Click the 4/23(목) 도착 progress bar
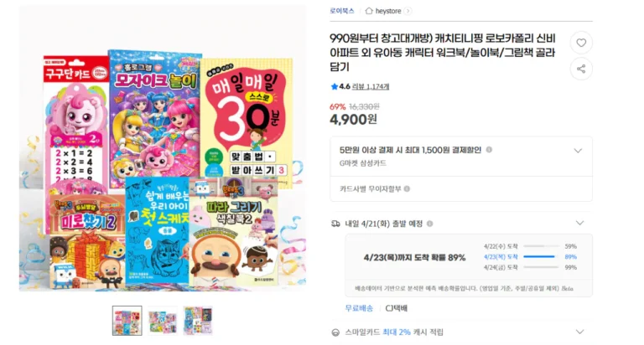 click(x=541, y=257)
